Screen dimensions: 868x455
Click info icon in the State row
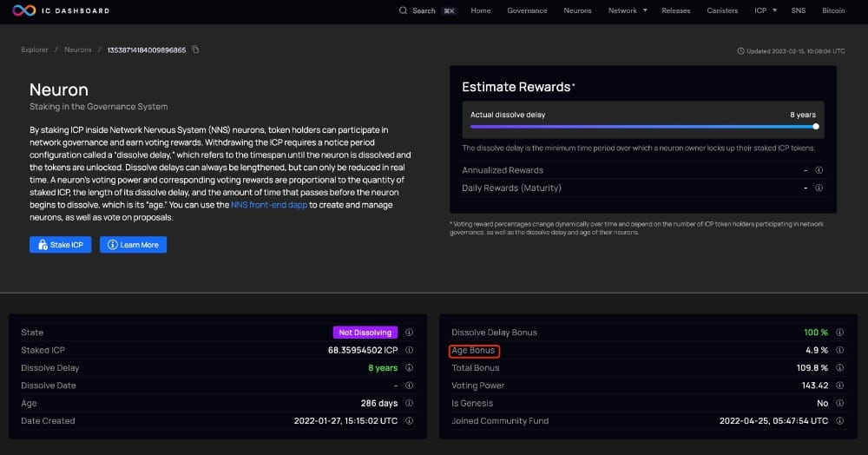pos(409,333)
